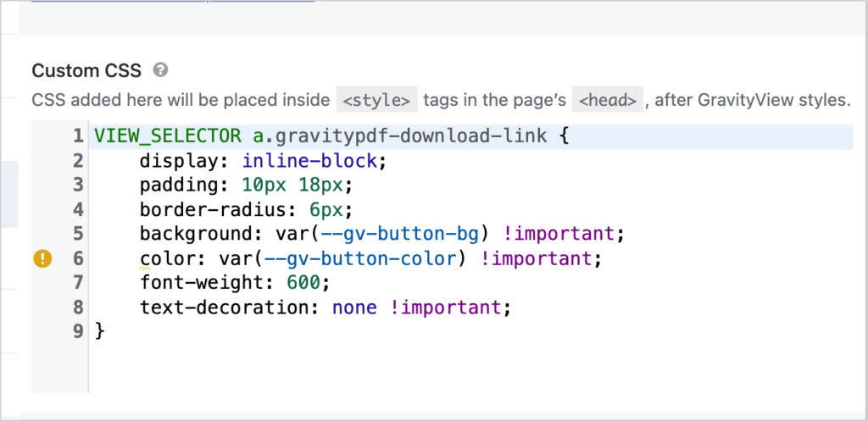Click the closing brace on line 9
Screen dimensions: 868x421
[x=100, y=331]
